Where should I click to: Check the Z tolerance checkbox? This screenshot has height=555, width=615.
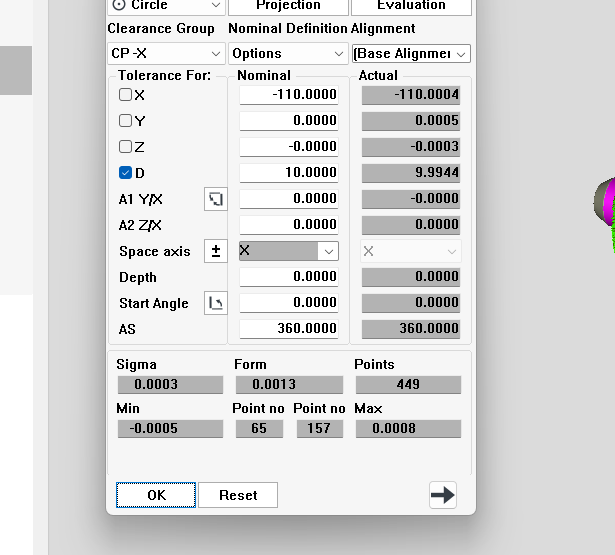(x=126, y=147)
